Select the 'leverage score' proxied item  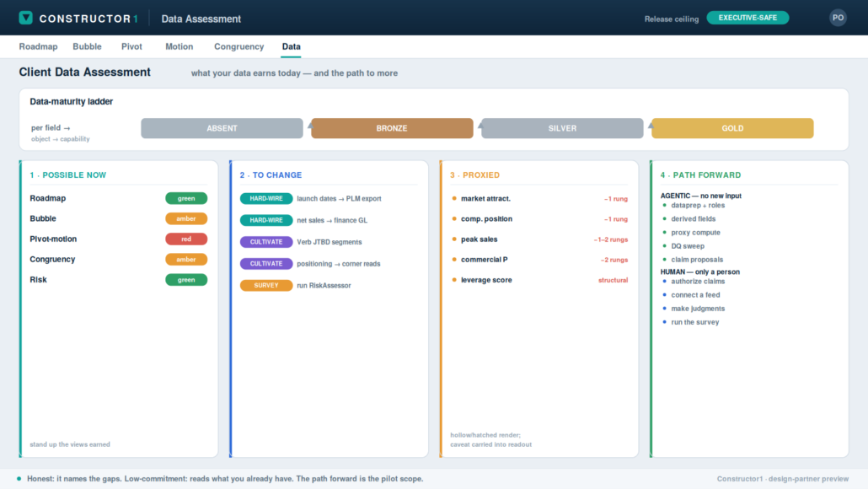click(x=486, y=280)
